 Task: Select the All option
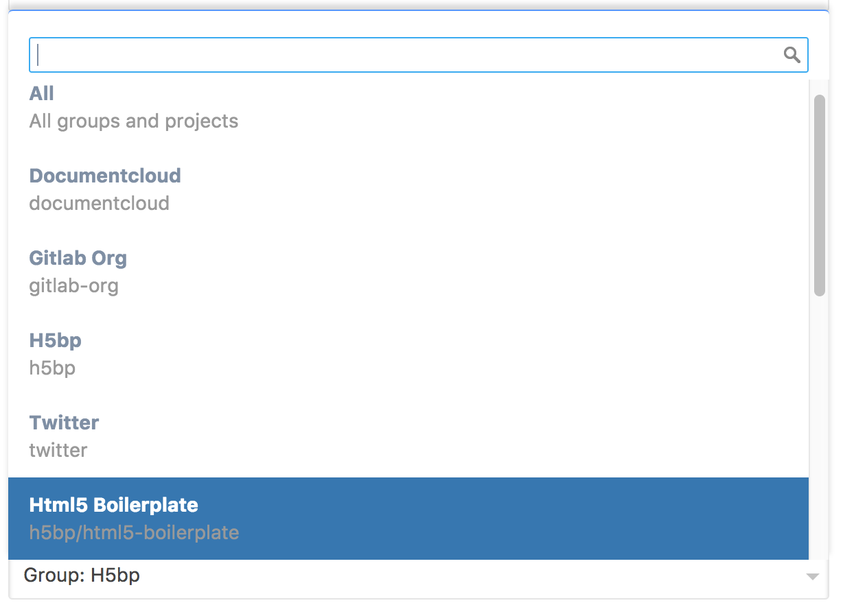point(42,93)
